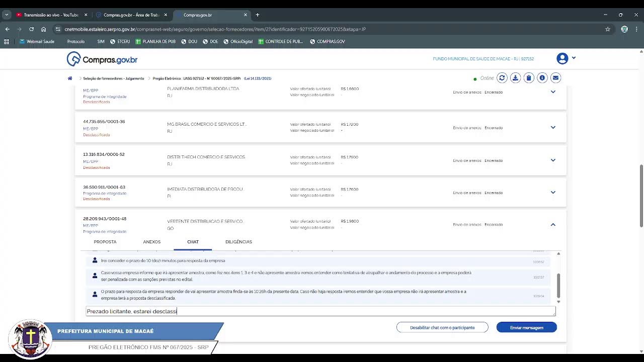Bookmark this page with star icon
Viewport: 644px width, 362px height.
coord(608,29)
